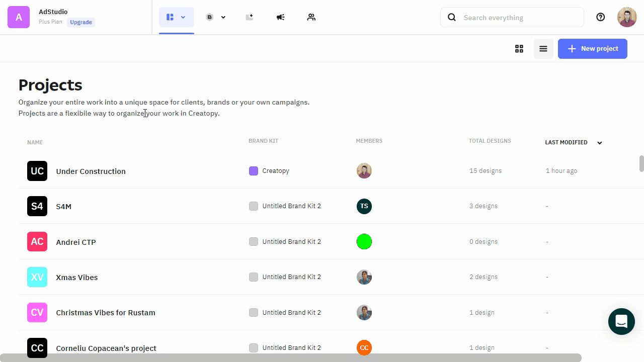The height and width of the screenshot is (362, 644).
Task: Select the 3 designs count
Action: tap(484, 206)
